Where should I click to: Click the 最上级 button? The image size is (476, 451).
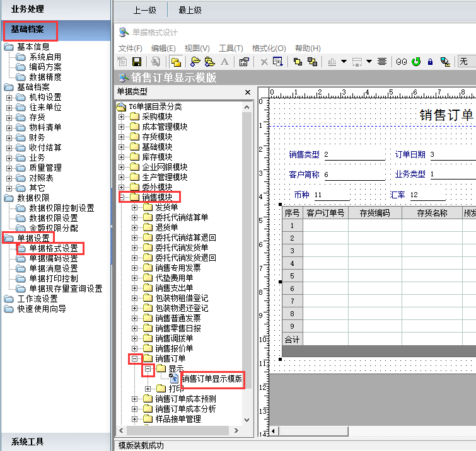[x=190, y=10]
